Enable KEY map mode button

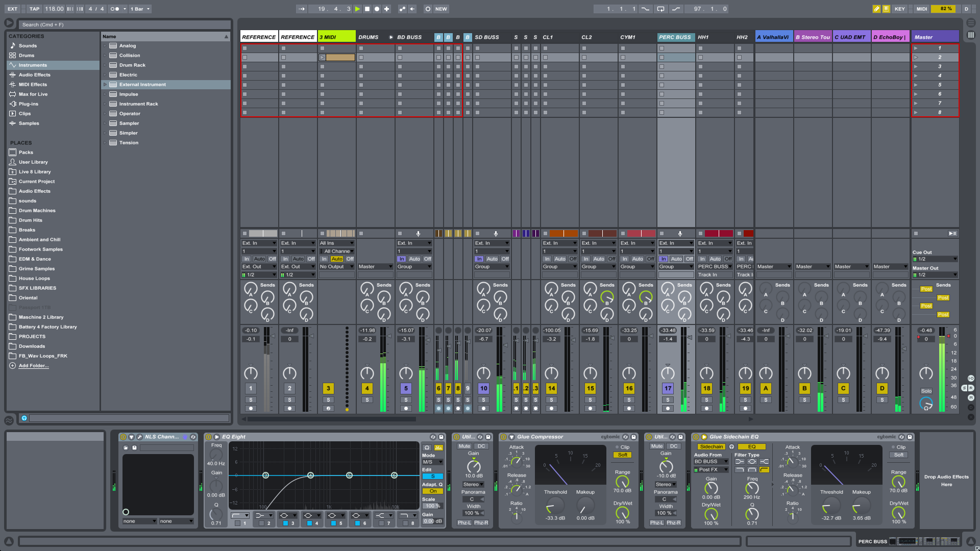click(x=900, y=9)
